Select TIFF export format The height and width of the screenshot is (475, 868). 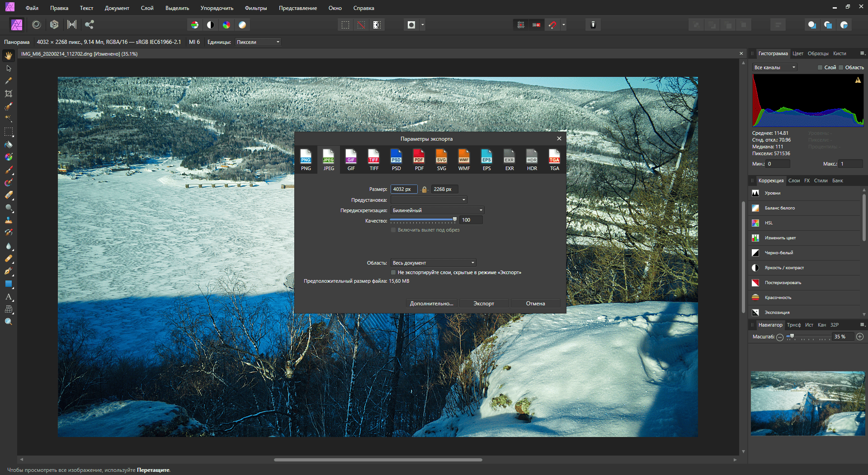tap(374, 160)
